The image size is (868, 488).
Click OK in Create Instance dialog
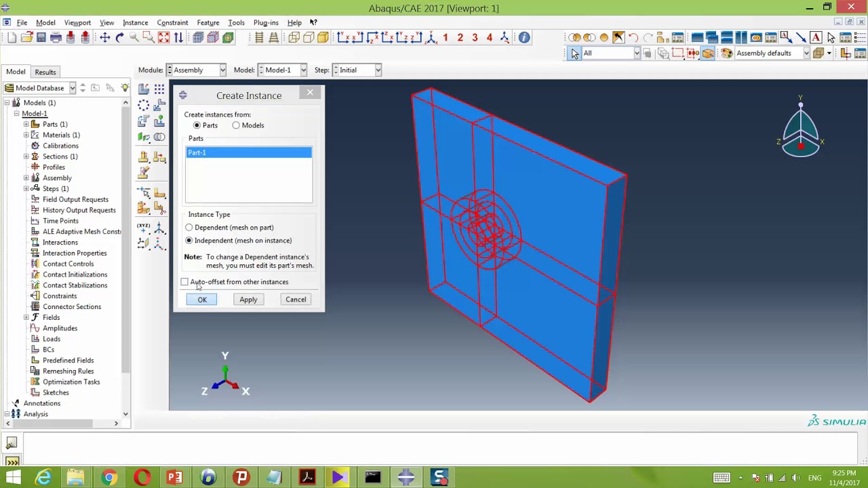202,300
